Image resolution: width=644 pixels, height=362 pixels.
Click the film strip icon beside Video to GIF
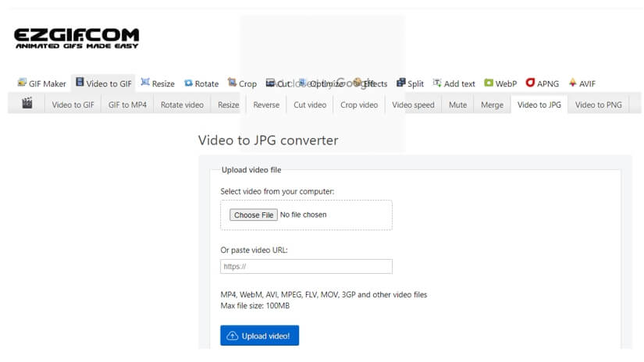[80, 82]
